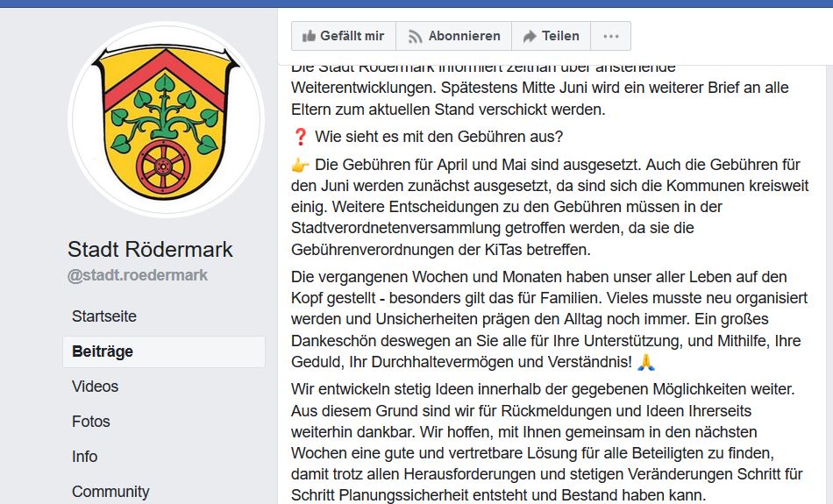Click the pointing hand emoji
Screen dimensions: 833x504
pos(301,165)
